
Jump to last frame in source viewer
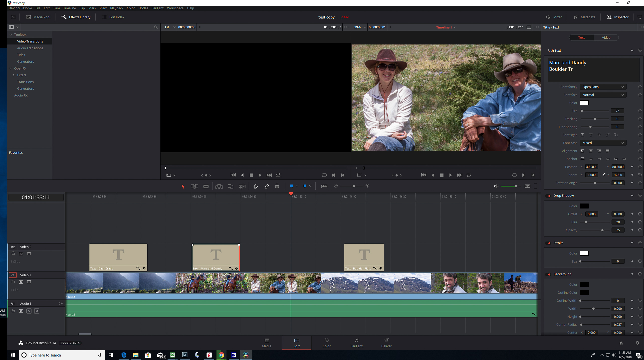click(269, 175)
